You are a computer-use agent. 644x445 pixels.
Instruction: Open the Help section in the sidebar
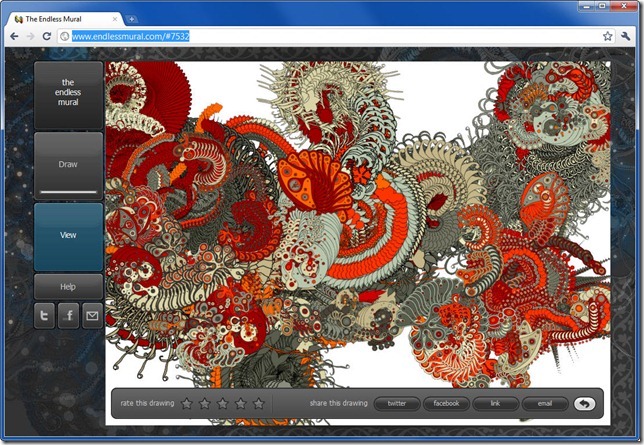tap(68, 287)
